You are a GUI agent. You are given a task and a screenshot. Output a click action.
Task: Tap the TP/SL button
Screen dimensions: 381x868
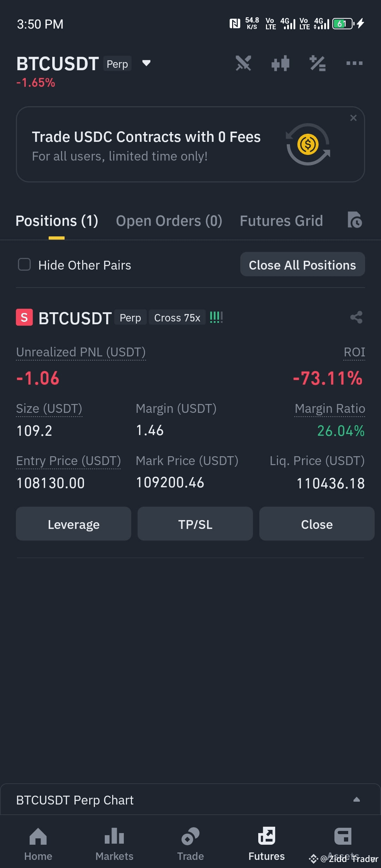tap(195, 524)
